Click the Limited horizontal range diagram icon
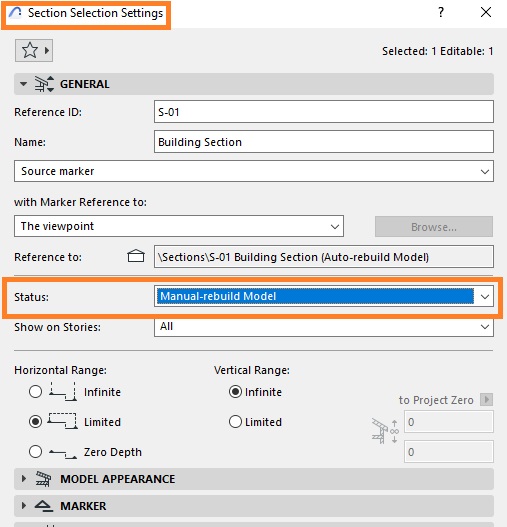This screenshot has width=507, height=527. (62, 421)
